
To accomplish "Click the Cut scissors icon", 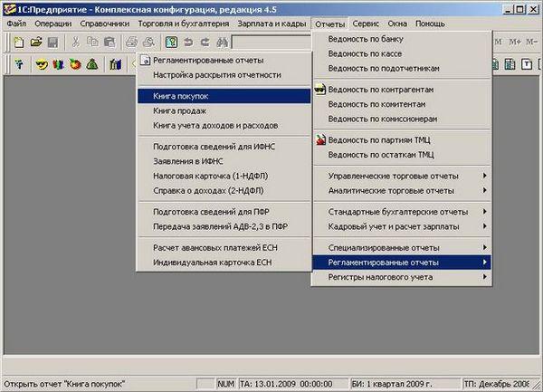I will [75, 43].
